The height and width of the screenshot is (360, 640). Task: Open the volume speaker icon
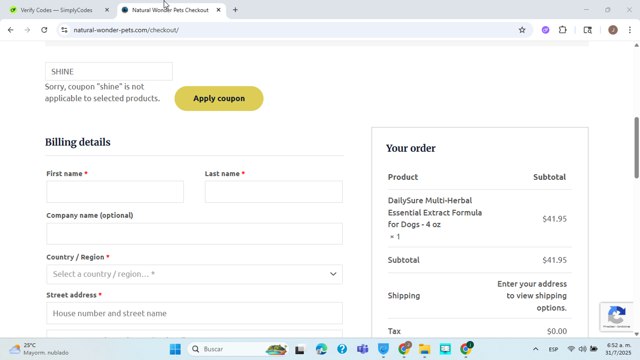tap(582, 349)
